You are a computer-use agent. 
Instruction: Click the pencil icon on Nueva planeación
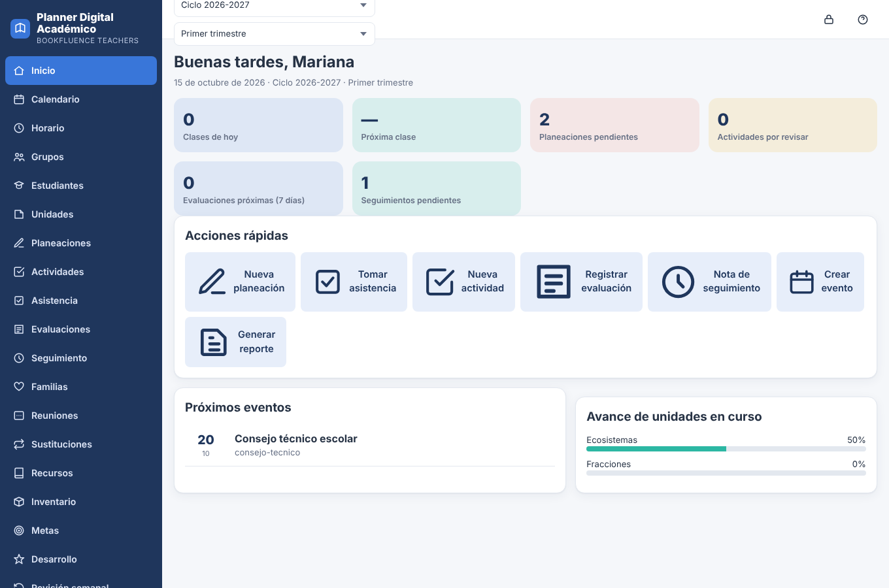pyautogui.click(x=212, y=282)
